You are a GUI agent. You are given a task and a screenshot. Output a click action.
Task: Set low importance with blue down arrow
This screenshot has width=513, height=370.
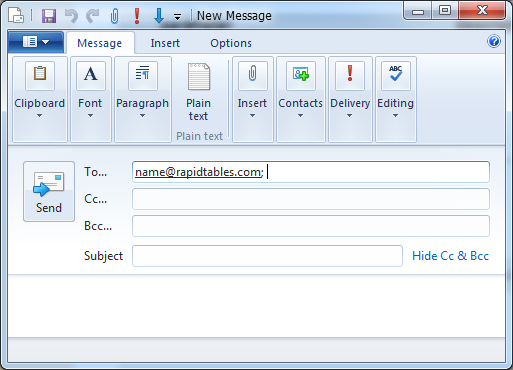(159, 16)
